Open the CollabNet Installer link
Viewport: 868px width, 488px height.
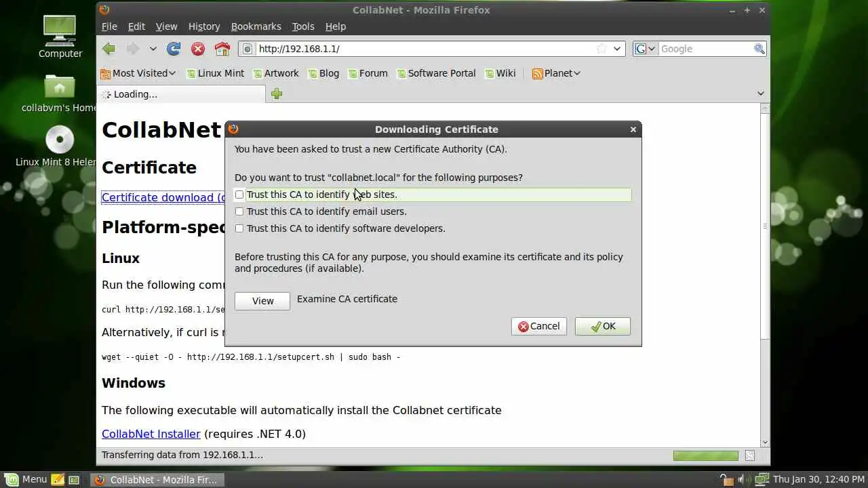[x=151, y=434]
